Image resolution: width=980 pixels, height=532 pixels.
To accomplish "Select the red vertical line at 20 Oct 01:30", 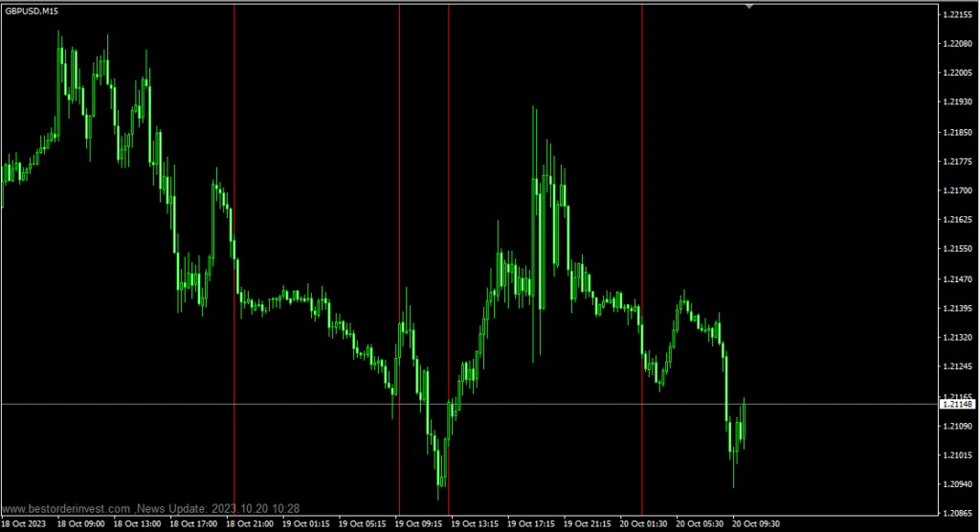I will coord(642,259).
